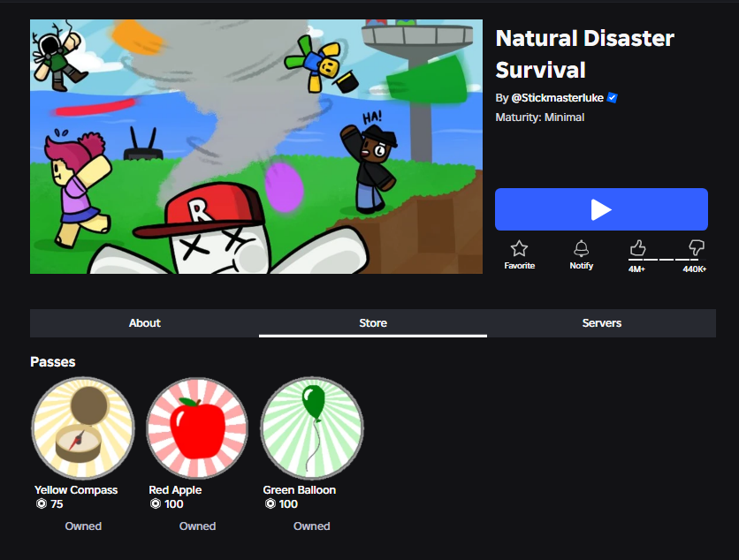Click the 100 price of Green Balloon
The width and height of the screenshot is (739, 560).
click(x=288, y=504)
